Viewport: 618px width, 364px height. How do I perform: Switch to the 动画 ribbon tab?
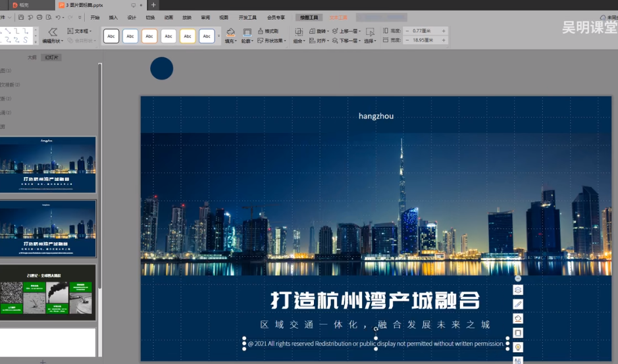point(168,17)
